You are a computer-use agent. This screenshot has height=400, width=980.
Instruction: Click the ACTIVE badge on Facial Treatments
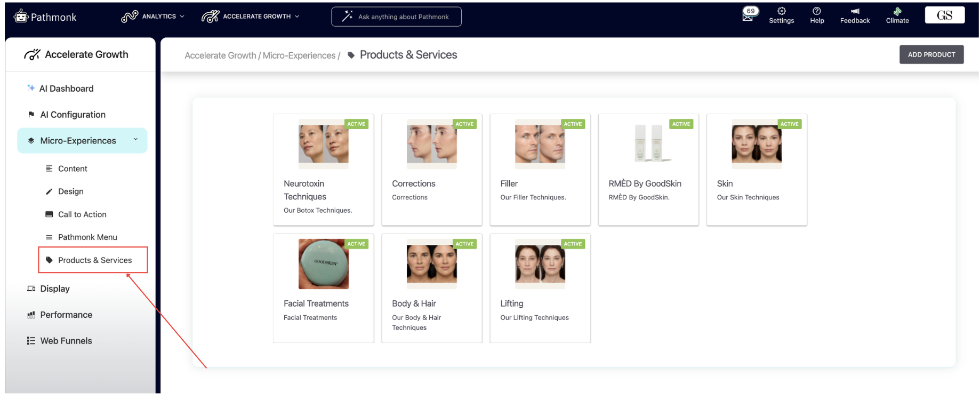356,244
